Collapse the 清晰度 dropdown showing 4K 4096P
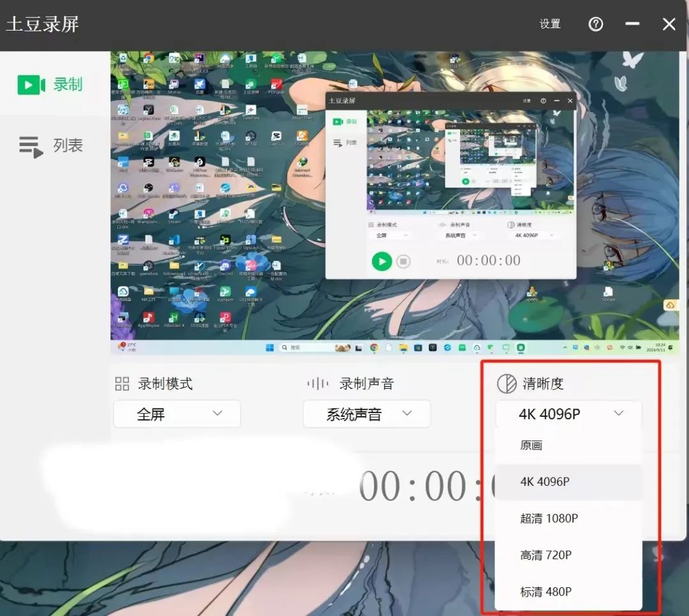Viewport: 689px width, 616px height. click(x=568, y=414)
